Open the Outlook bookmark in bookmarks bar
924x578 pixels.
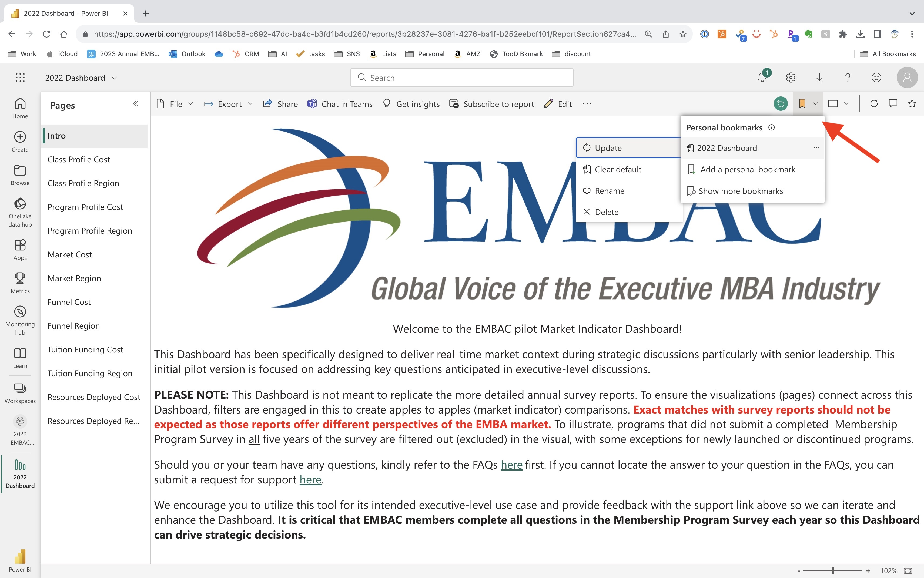[187, 54]
